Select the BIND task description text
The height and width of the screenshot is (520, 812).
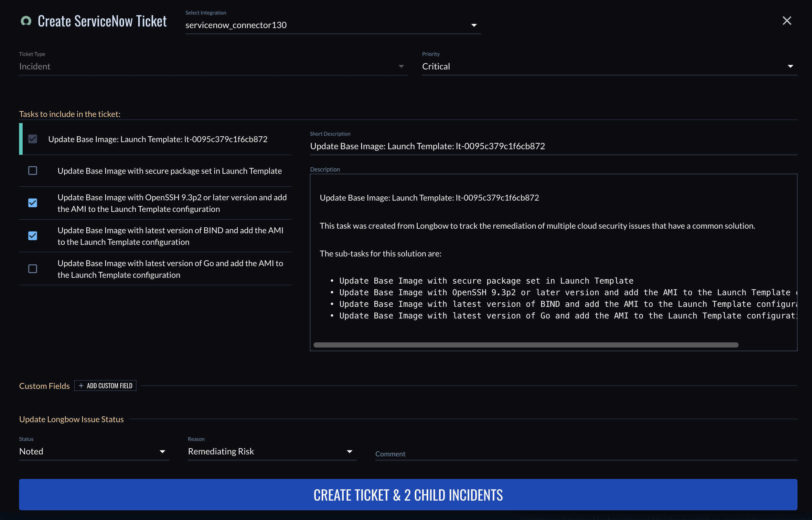(170, 236)
